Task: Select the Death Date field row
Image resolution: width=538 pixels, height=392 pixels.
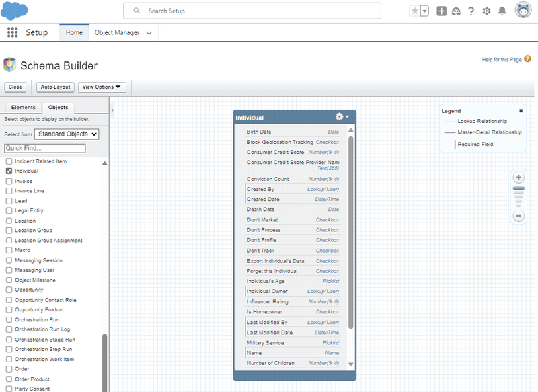Action: [293, 209]
